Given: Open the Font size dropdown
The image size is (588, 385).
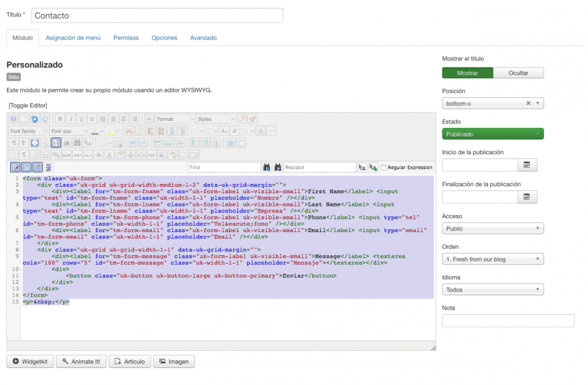Looking at the screenshot, I should click(x=69, y=131).
